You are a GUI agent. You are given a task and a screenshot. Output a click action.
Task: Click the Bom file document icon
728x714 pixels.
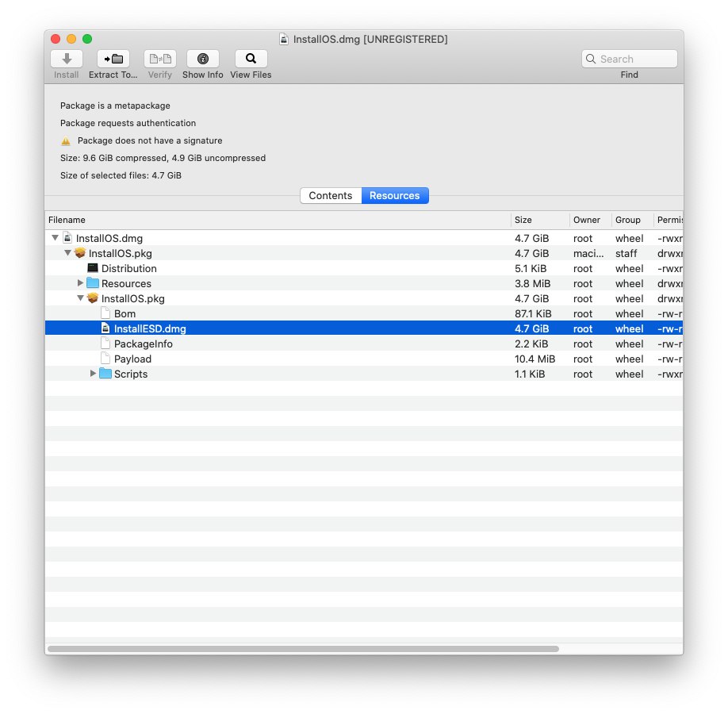coord(105,313)
